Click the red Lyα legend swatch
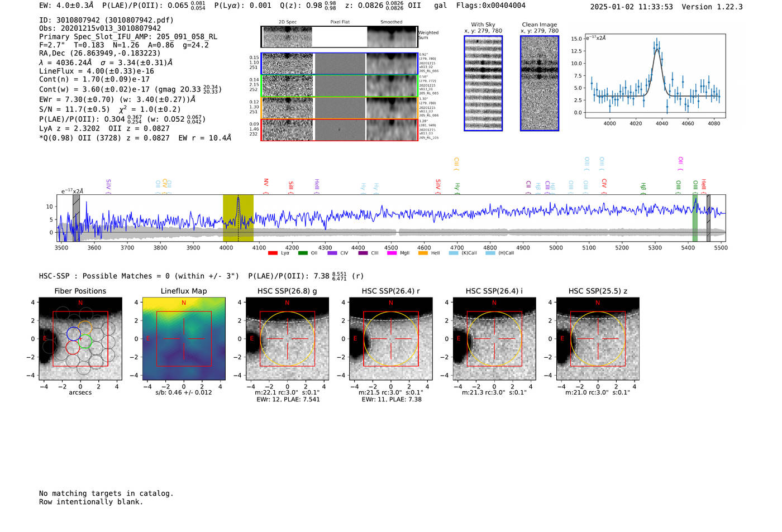This screenshot has width=782, height=532. 273,253
